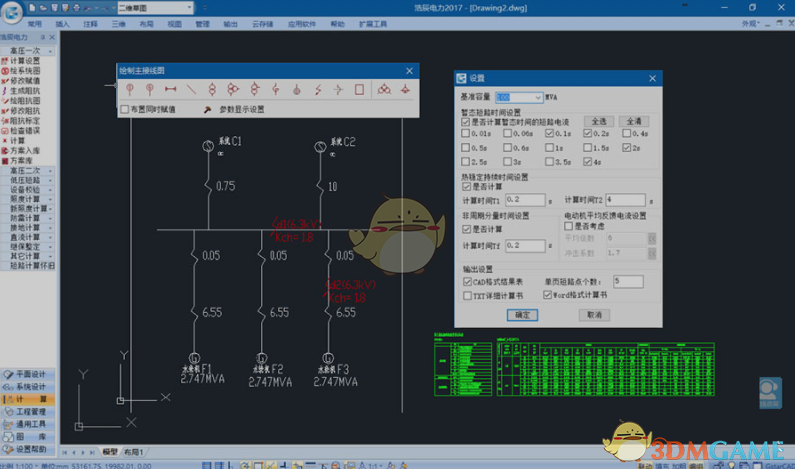The width and height of the screenshot is (795, 469).
Task: Toggle CAD格式结果表 output checkbox
Action: coord(467,281)
